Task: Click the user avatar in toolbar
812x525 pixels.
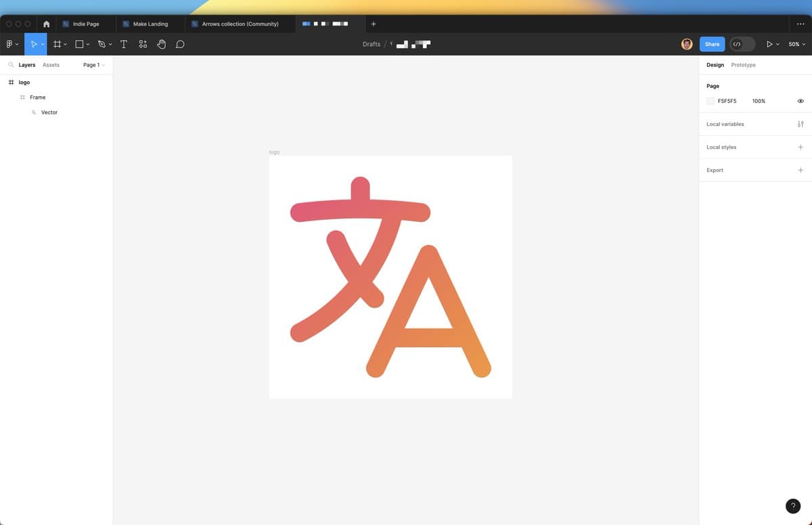Action: [x=687, y=44]
